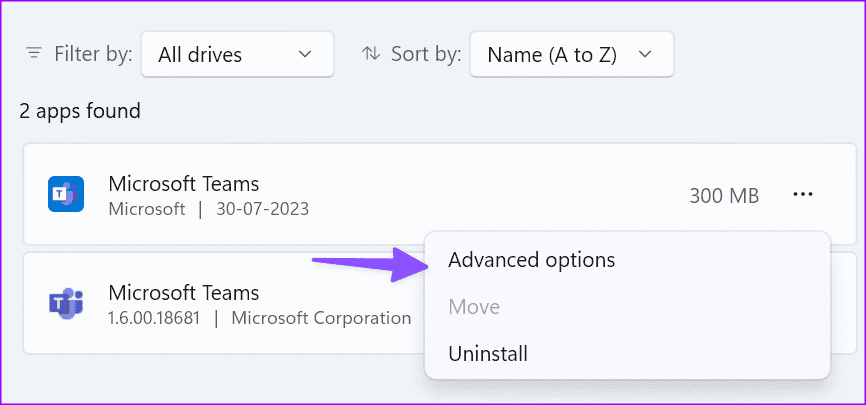Click the 'Sort by:' label

426,54
